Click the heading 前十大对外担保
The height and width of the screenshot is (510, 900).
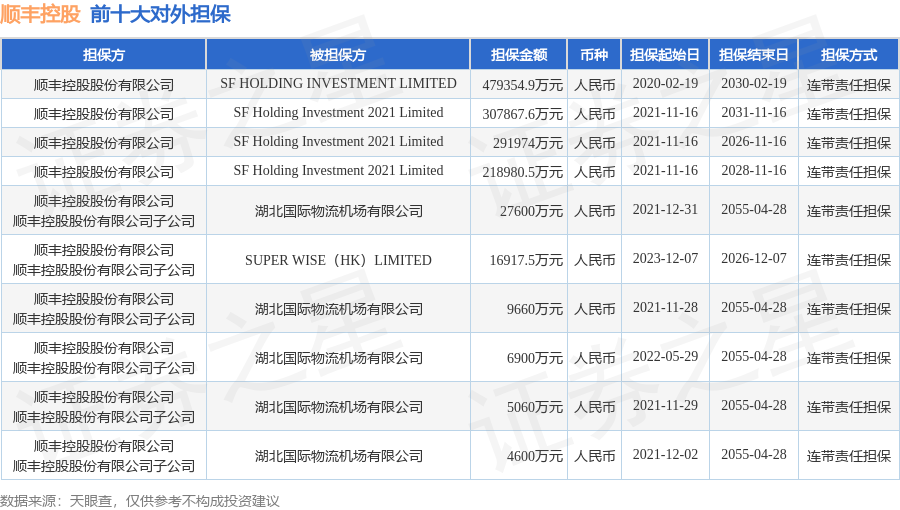click(x=160, y=14)
